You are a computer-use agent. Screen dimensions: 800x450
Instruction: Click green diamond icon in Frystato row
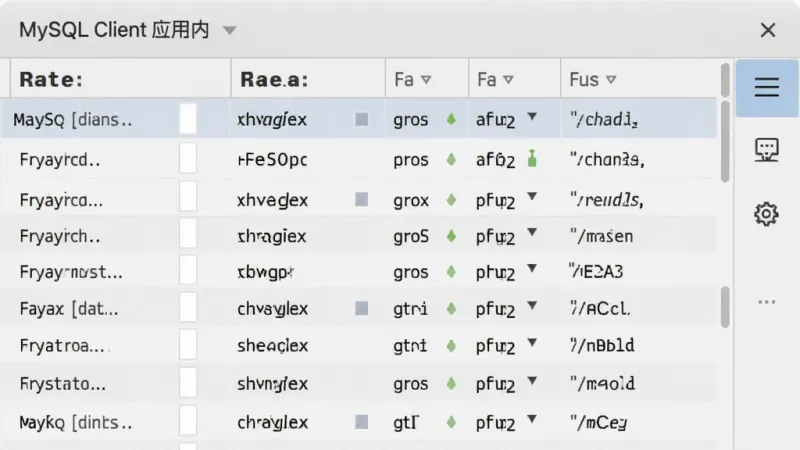click(451, 384)
